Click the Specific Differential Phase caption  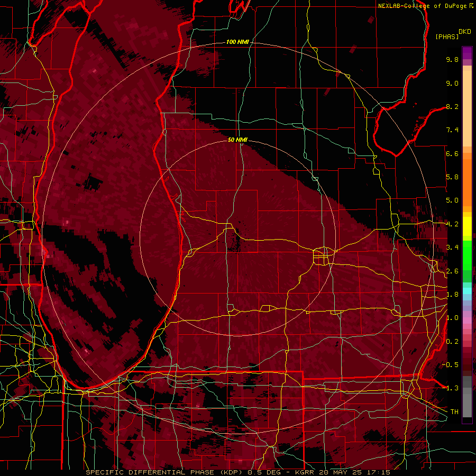(x=238, y=472)
